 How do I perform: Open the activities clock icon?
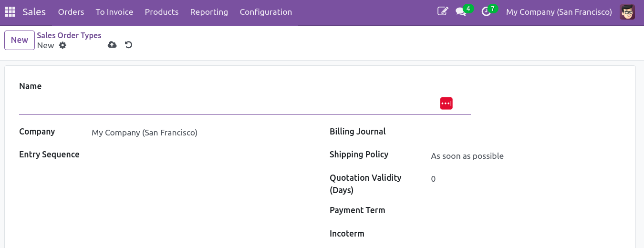pos(486,12)
